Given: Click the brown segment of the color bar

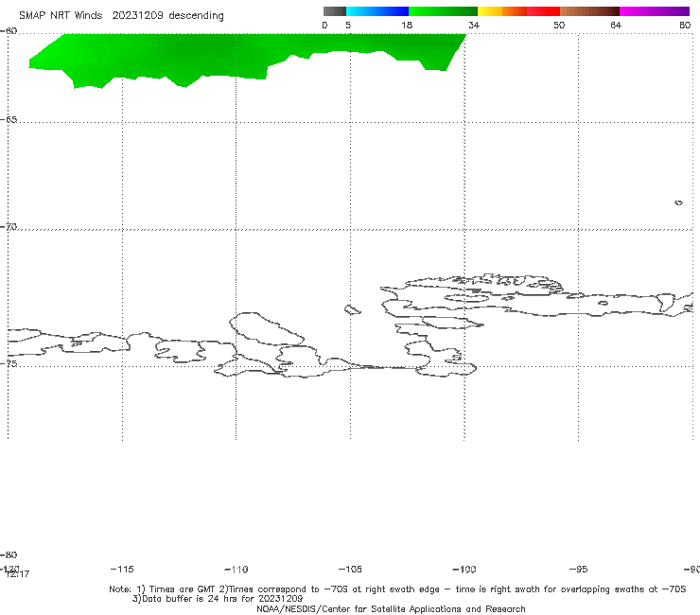Looking at the screenshot, I should (589, 11).
